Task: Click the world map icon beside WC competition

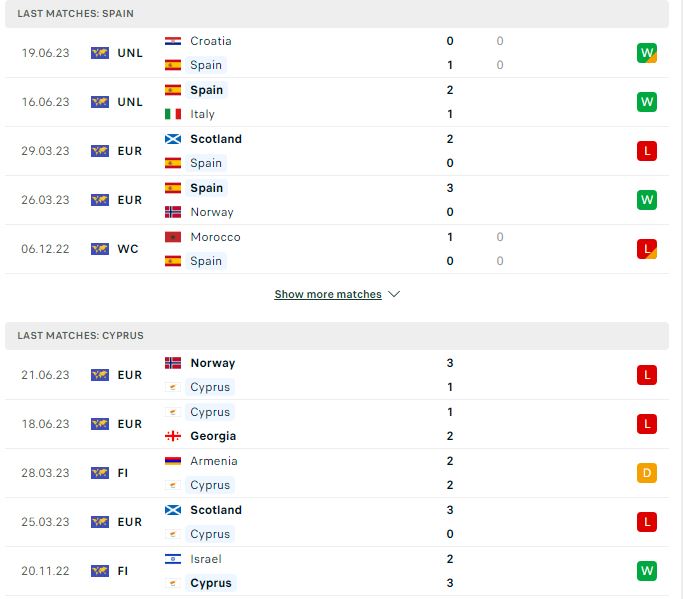Action: tap(100, 249)
